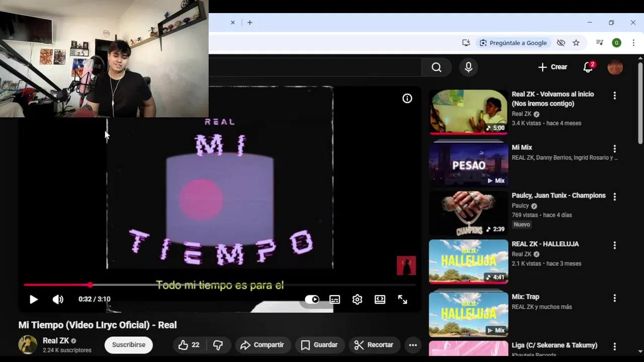Switch to theater mode view
This screenshot has height=362, width=644.
pos(380,300)
